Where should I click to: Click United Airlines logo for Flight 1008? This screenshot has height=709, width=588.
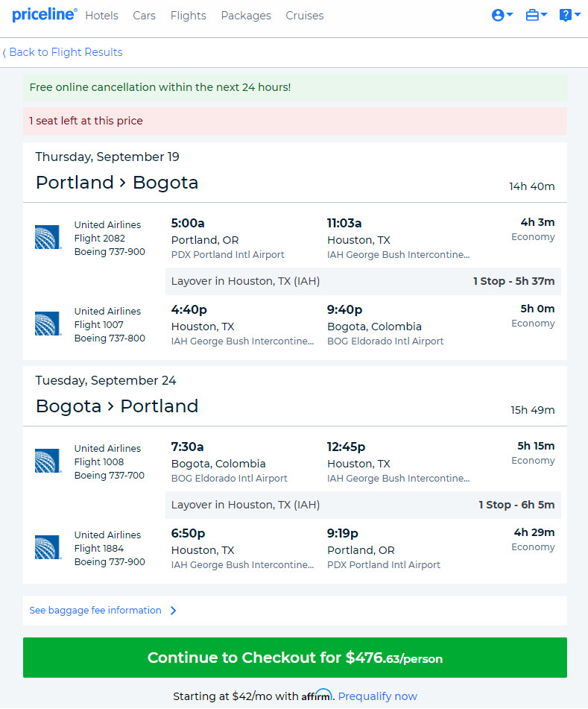[x=48, y=460]
